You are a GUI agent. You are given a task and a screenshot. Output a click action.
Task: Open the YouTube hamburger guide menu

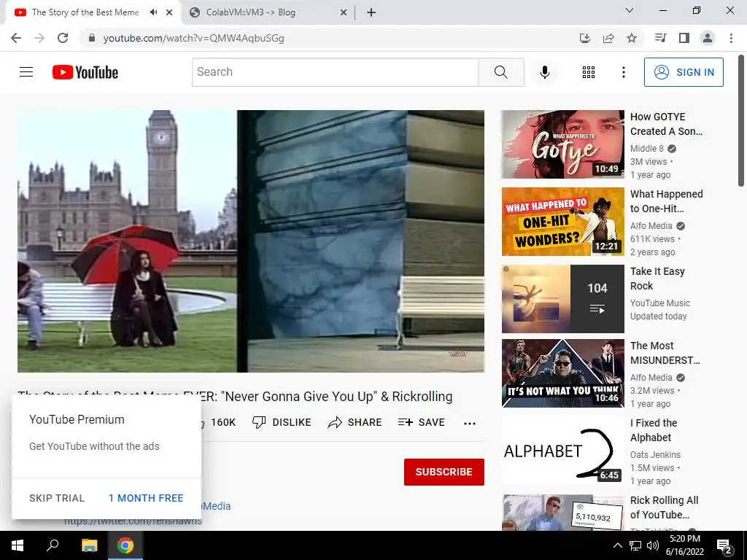26,72
